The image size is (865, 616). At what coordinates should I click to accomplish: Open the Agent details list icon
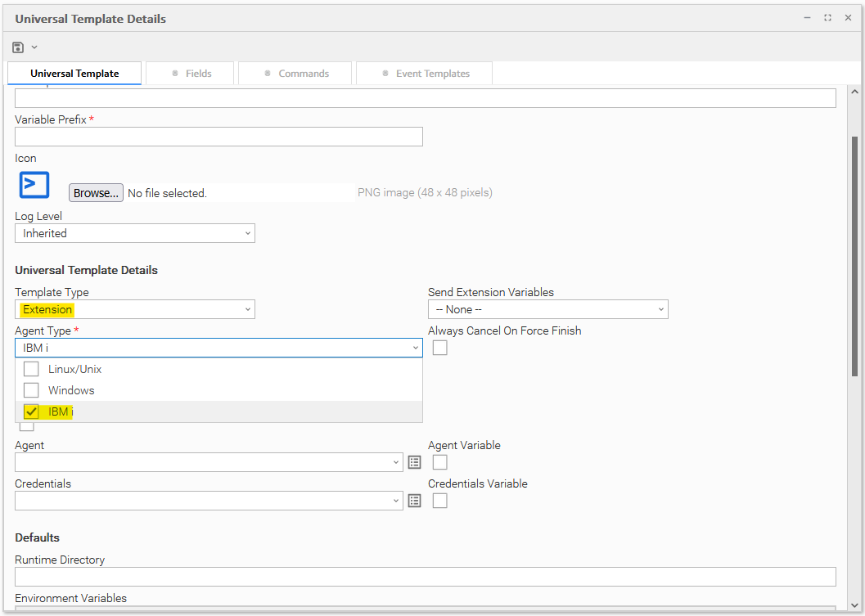tap(415, 462)
